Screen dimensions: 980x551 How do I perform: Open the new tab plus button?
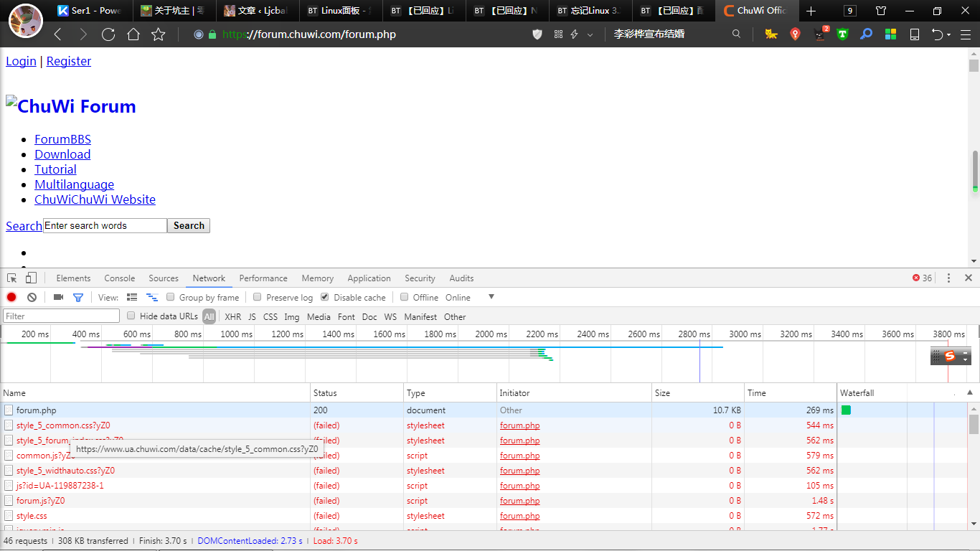[x=811, y=11]
